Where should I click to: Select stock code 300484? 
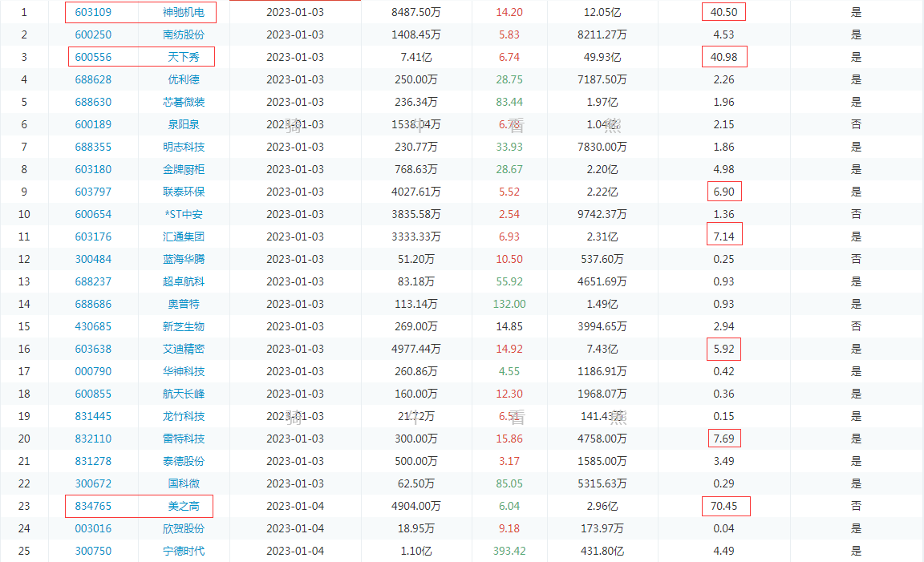(x=93, y=259)
